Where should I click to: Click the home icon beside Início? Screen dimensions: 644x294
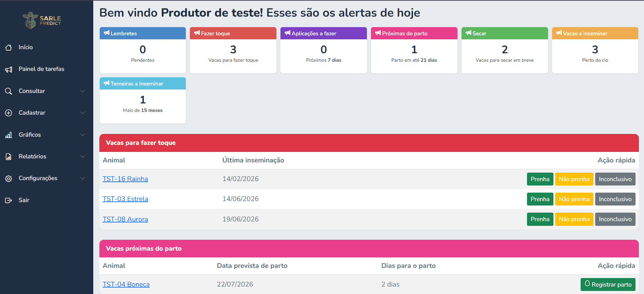8,47
